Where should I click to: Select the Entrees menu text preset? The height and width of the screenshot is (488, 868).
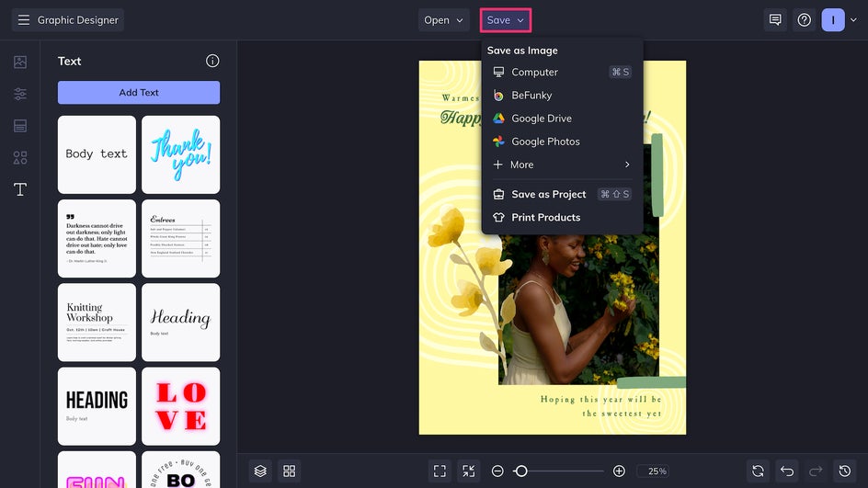180,238
